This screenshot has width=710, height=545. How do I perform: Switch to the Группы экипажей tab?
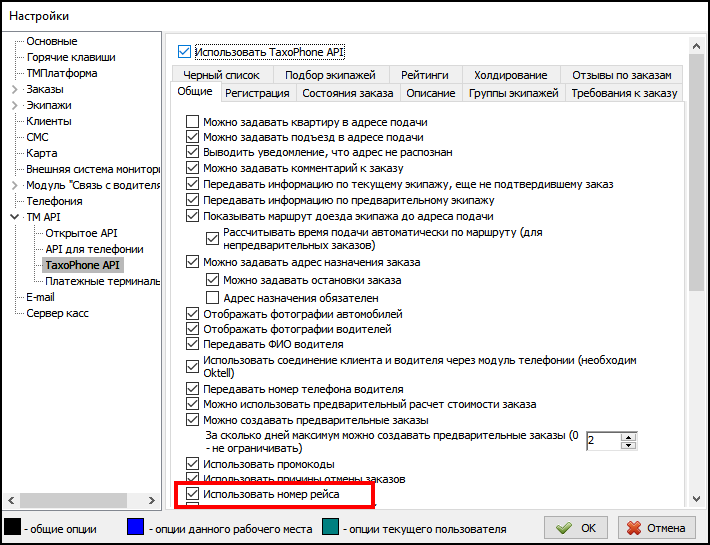point(513,93)
